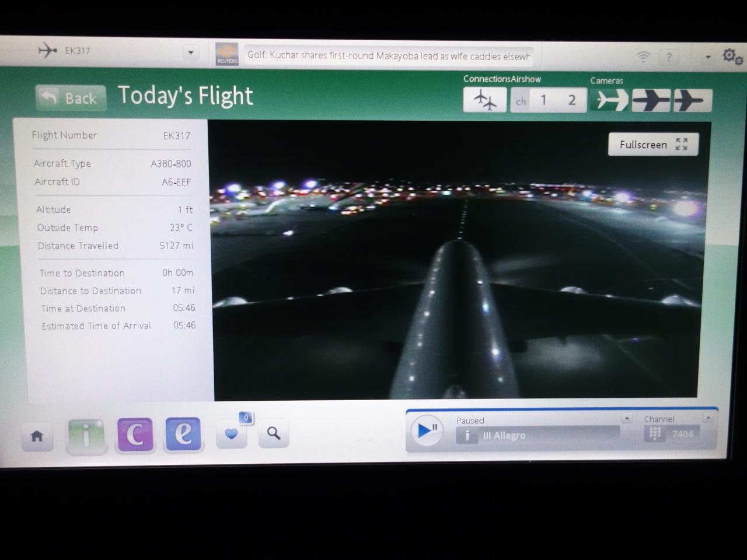The image size is (747, 560).
Task: Open the blue 'e' entertainment icon
Action: 183,434
